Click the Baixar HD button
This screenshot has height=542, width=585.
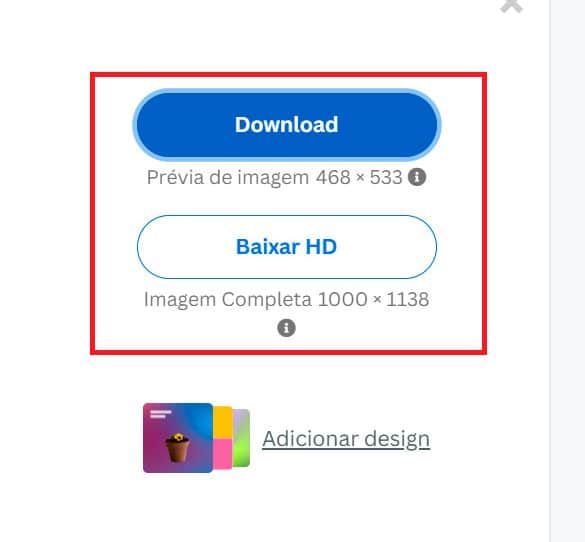tap(287, 247)
